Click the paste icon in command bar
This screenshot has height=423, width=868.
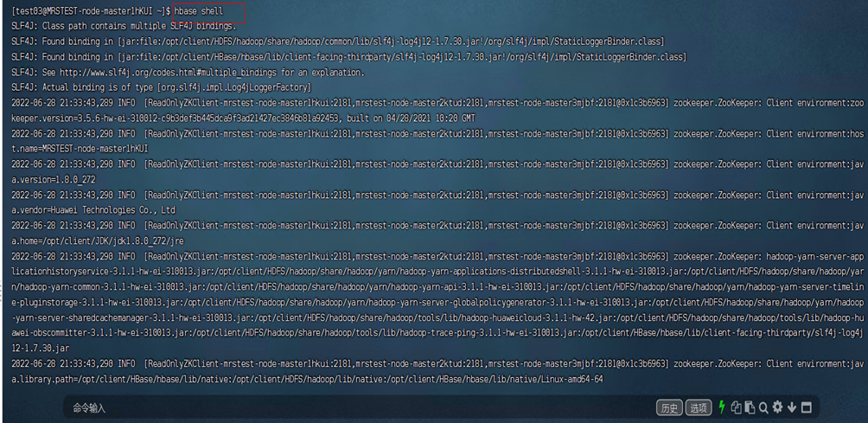[750, 407]
